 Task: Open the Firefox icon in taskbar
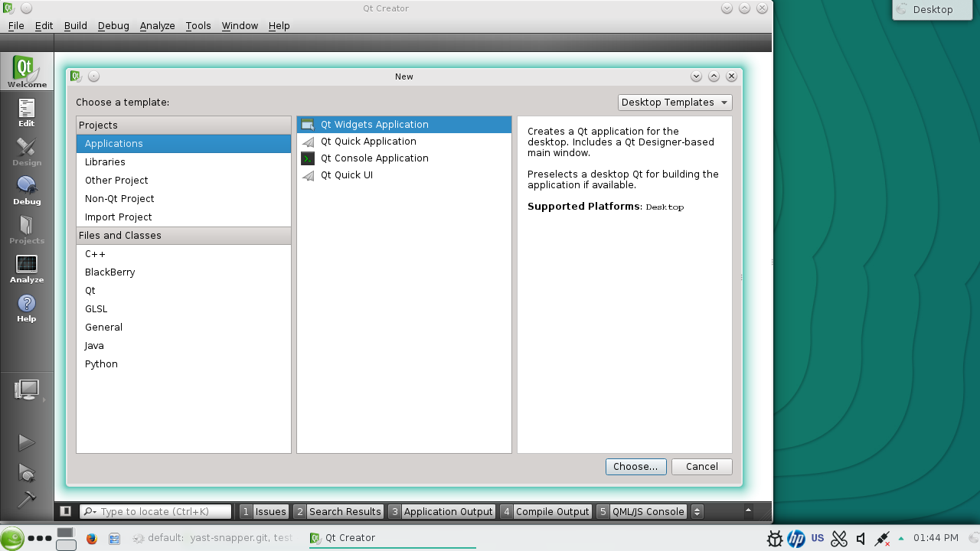(92, 538)
